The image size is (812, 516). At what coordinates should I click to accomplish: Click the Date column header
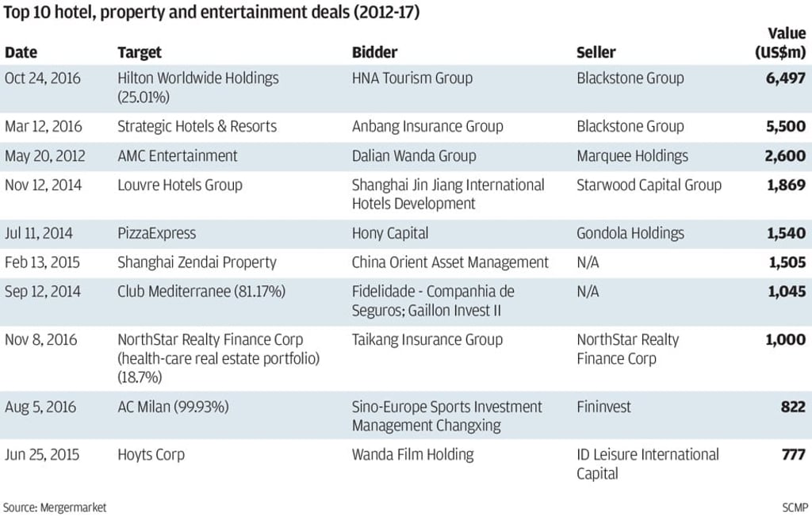pyautogui.click(x=21, y=52)
